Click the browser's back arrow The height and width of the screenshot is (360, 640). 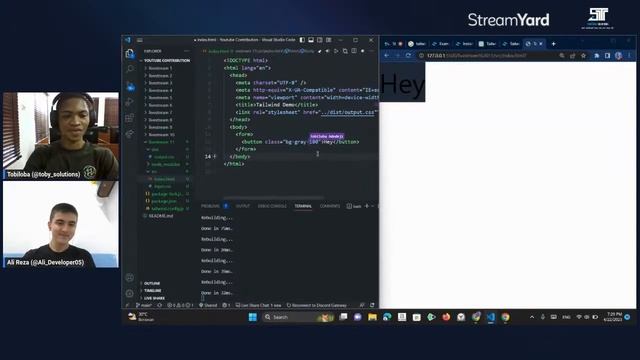[387, 56]
